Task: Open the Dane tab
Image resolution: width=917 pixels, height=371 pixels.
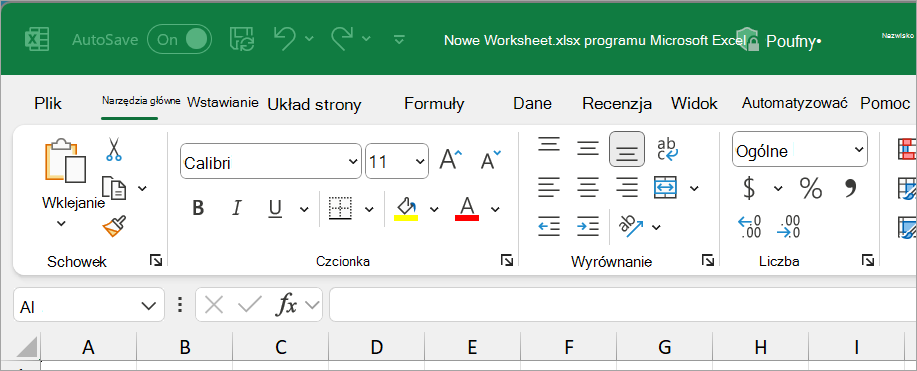Action: pos(532,104)
